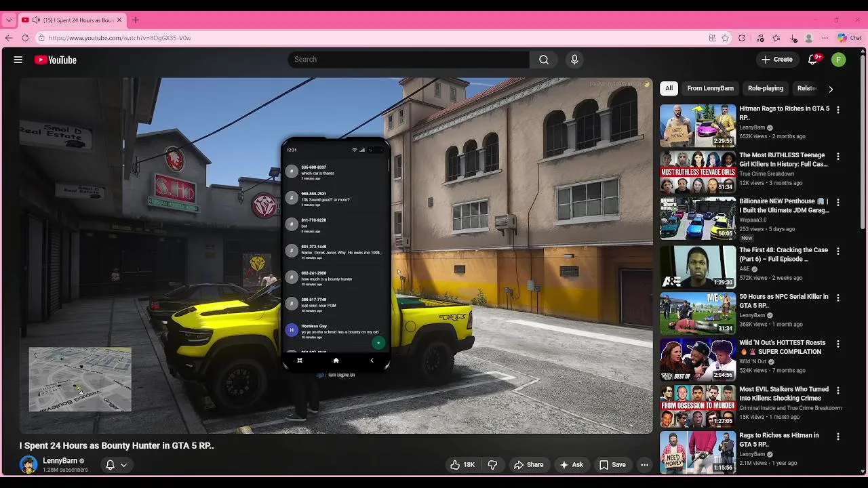Open Copilot Chat in browser
The width and height of the screenshot is (868, 488).
pos(849,38)
